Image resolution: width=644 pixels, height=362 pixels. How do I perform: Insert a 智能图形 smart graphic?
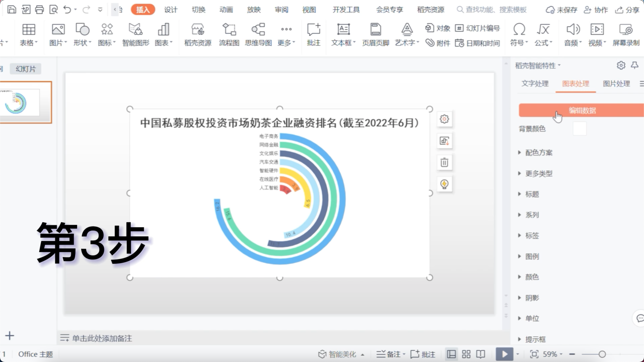click(136, 35)
